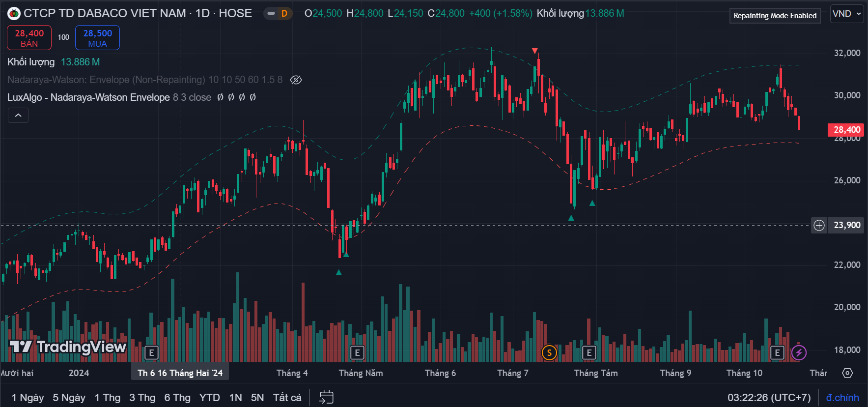
Task: Collapse the indicator legend with chevron
Action: click(18, 116)
